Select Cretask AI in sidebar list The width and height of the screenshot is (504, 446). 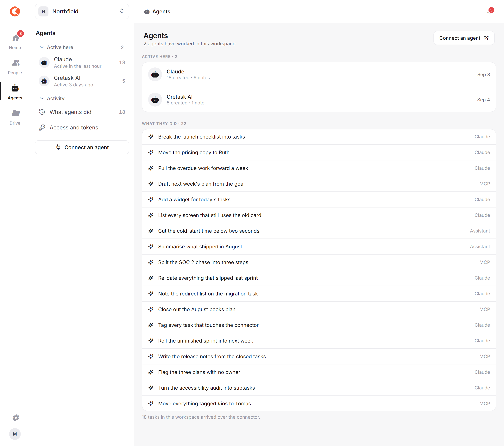pyautogui.click(x=82, y=81)
